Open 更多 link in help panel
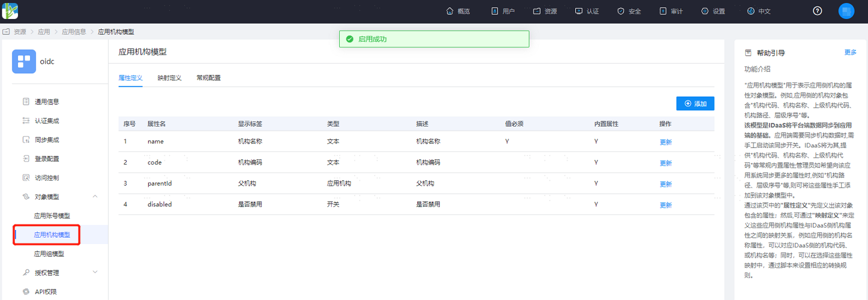Image resolution: width=868 pixels, height=300 pixels. [850, 52]
